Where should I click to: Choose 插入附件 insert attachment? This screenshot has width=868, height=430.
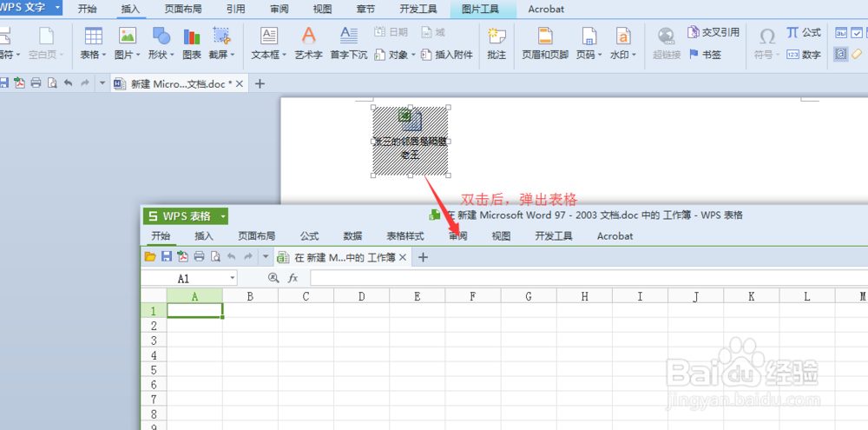[x=447, y=55]
